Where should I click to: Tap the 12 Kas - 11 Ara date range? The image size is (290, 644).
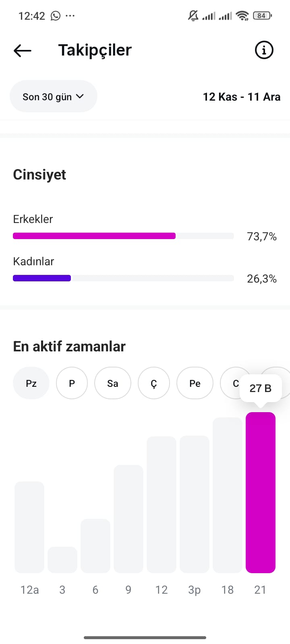[242, 97]
